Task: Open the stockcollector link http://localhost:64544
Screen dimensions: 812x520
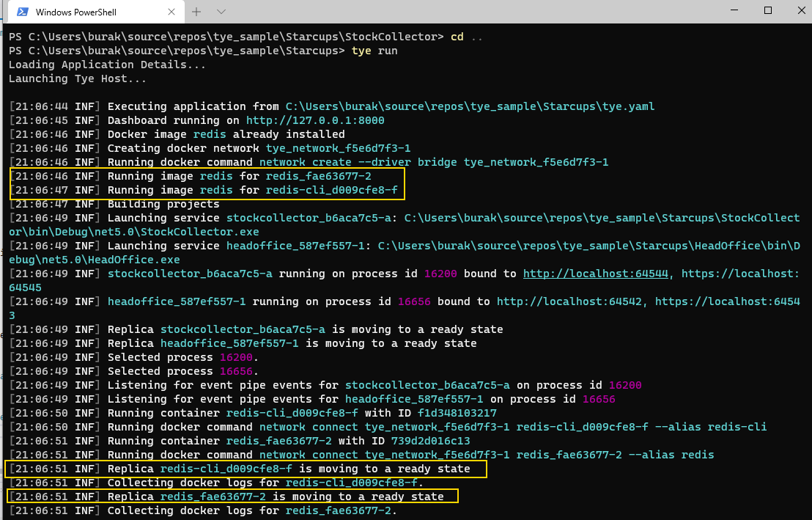Action: click(x=600, y=274)
